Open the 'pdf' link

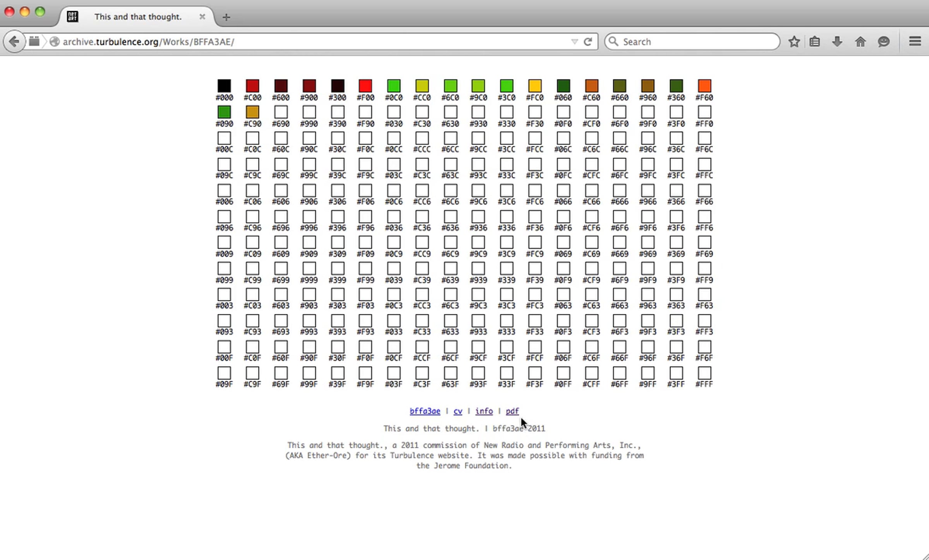coord(512,411)
